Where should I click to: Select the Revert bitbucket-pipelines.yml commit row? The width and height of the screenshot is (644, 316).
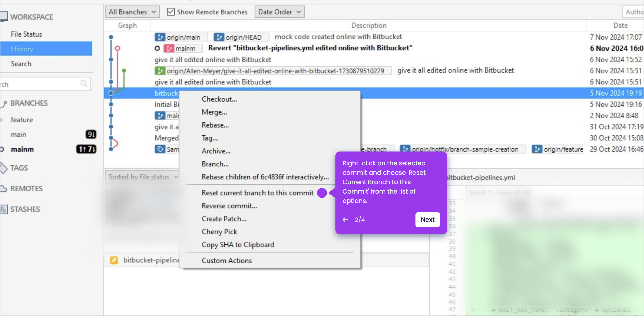click(310, 48)
